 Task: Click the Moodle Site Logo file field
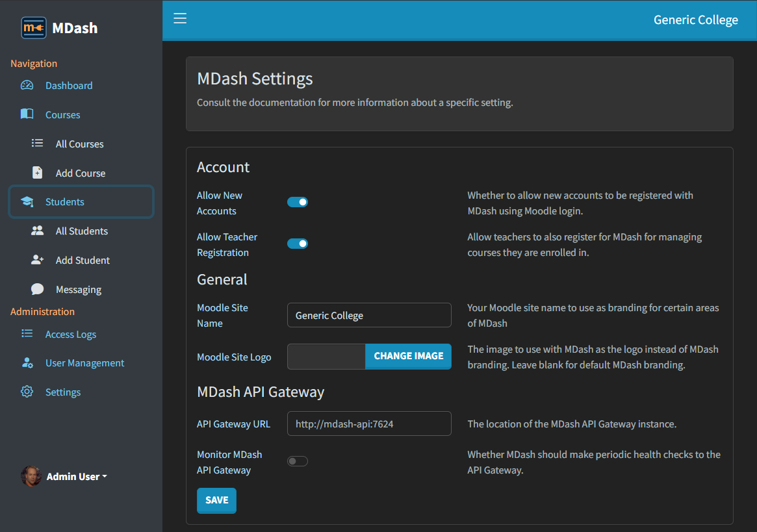tap(326, 356)
